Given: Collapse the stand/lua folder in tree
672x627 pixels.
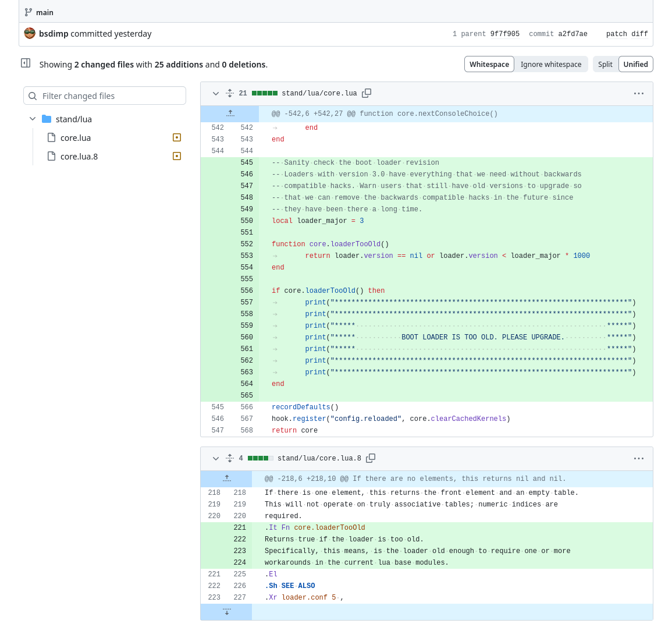Looking at the screenshot, I should 33,119.
